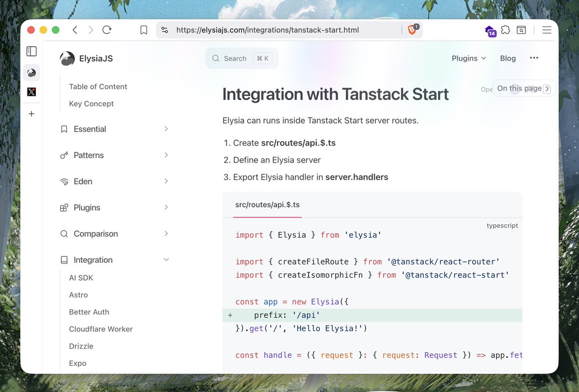This screenshot has width=579, height=392.
Task: Click the macOS green fullscreen window button
Action: [x=55, y=30]
